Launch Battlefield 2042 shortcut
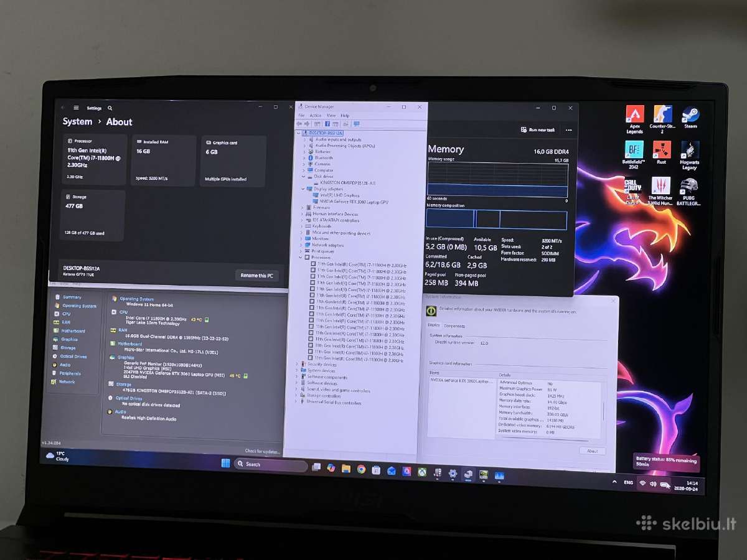Screen dimensions: 747x560 [634, 156]
